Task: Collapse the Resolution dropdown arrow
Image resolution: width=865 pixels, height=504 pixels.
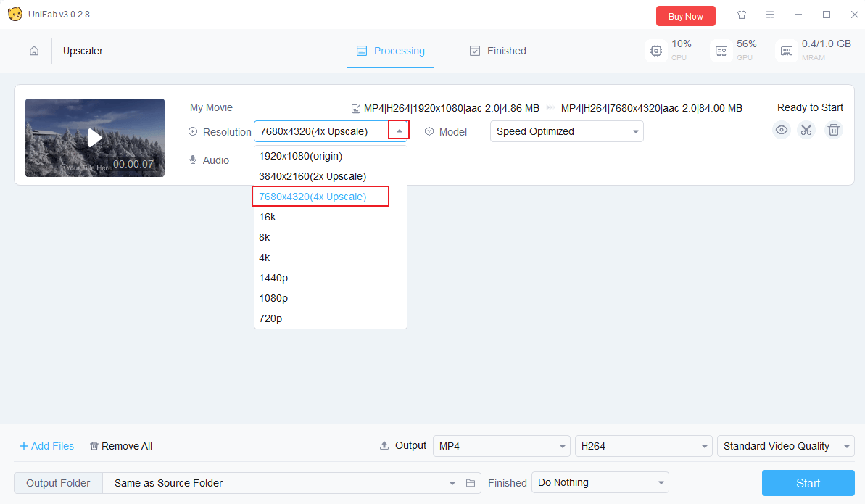Action: click(x=399, y=131)
